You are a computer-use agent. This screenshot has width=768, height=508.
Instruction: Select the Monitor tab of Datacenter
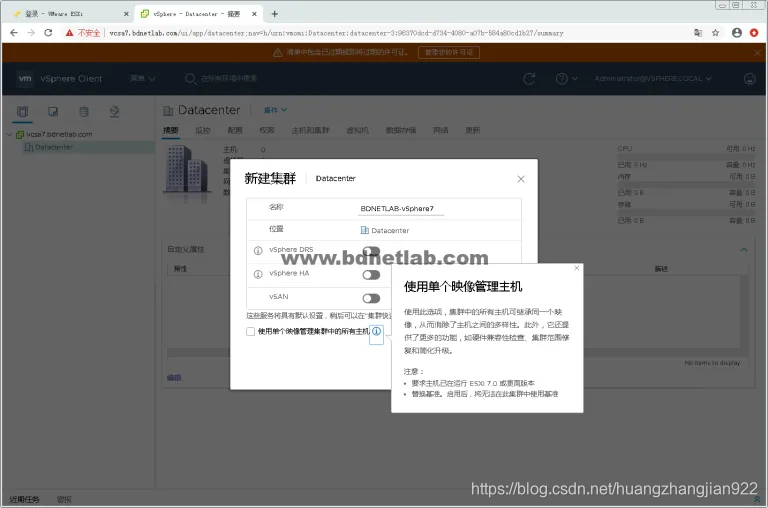pos(203,130)
